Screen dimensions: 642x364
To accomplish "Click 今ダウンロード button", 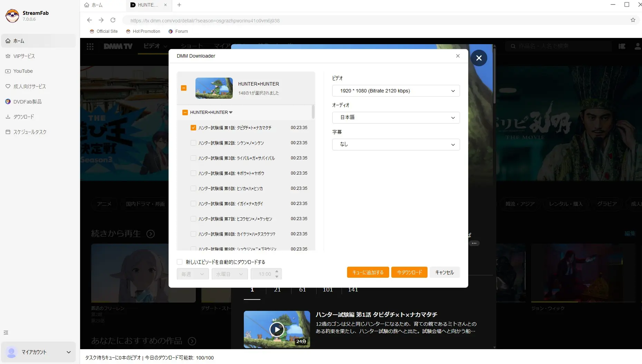I will pyautogui.click(x=409, y=272).
